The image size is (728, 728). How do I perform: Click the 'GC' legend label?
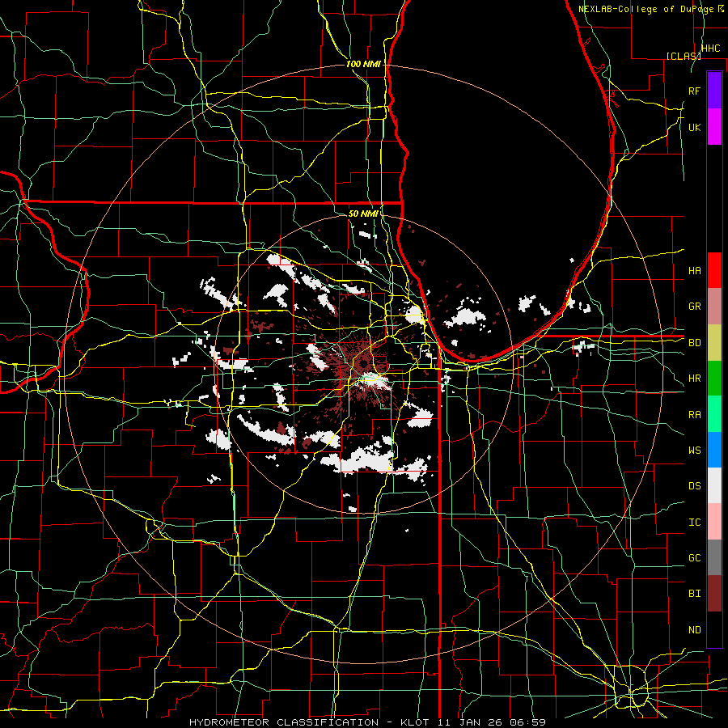[694, 558]
